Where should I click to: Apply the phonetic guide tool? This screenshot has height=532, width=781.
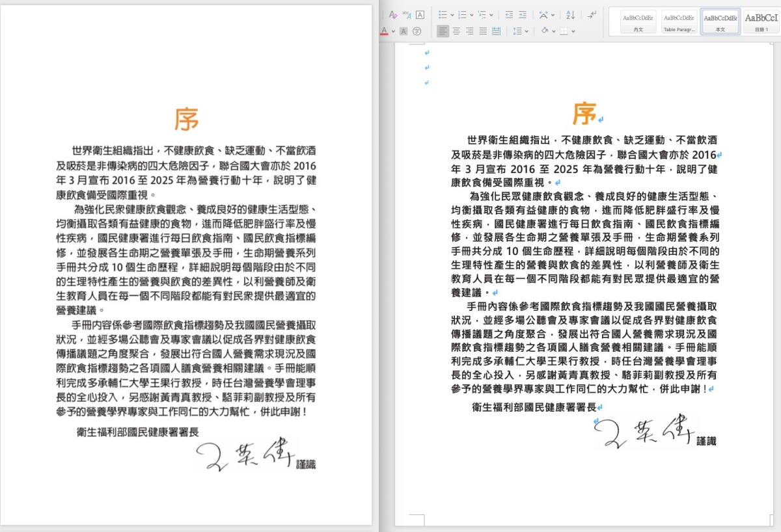[406, 14]
